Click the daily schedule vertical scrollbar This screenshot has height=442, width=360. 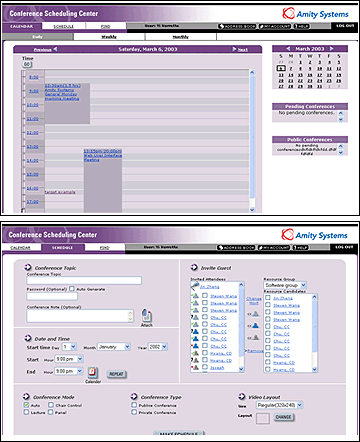tap(252, 140)
